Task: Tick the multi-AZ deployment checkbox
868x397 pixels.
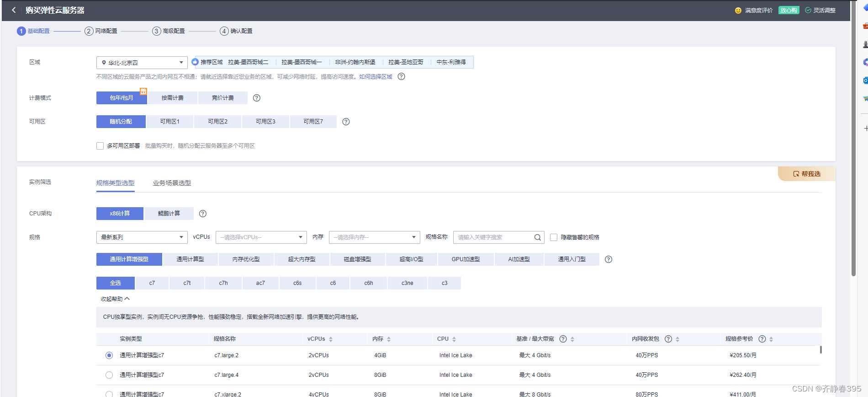Action: point(100,146)
